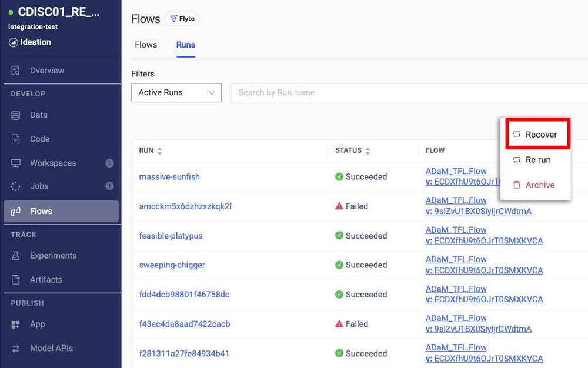Viewport: 588px width, 368px height.
Task: Click the Jobs spinner icon in sidebar
Action: click(15, 186)
